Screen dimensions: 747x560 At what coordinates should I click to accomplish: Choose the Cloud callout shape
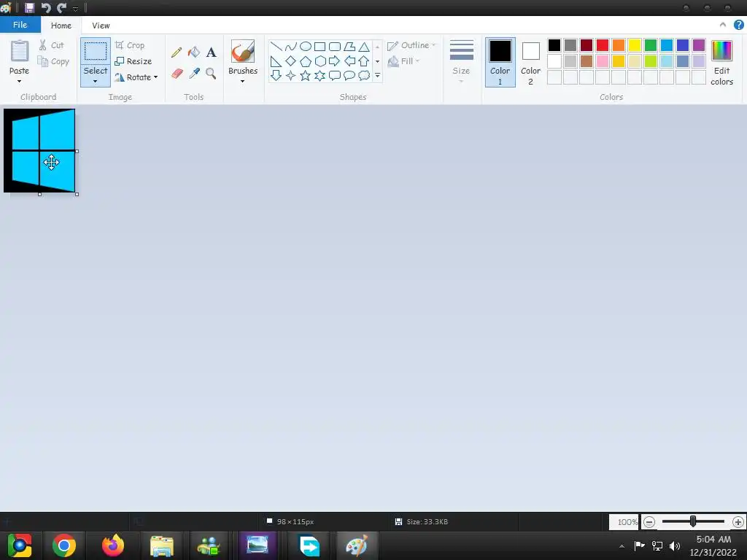coord(364,75)
